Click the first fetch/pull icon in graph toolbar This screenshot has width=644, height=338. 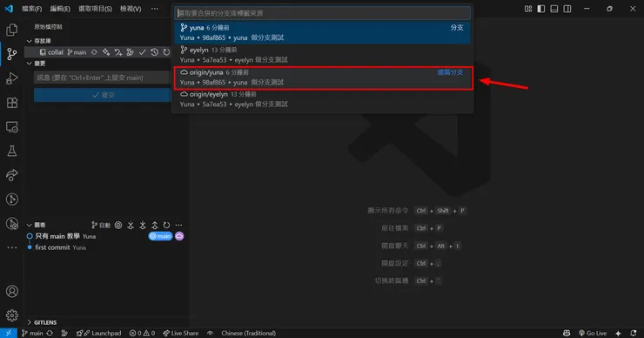tap(131, 225)
